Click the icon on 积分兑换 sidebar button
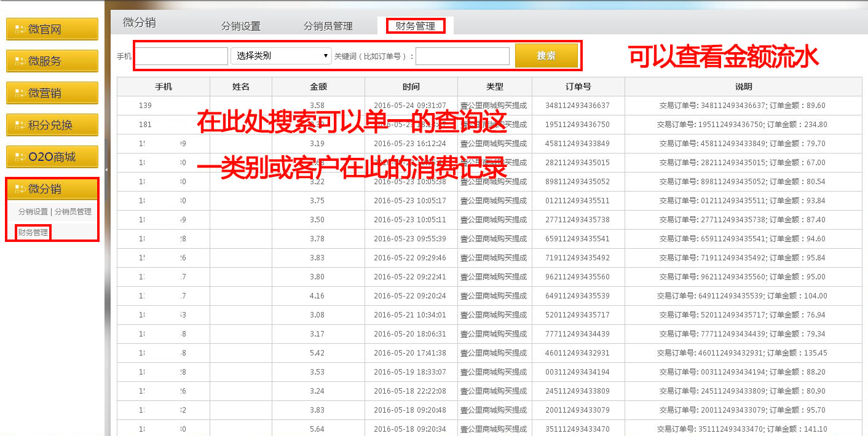Image resolution: width=868 pixels, height=436 pixels. [20, 125]
